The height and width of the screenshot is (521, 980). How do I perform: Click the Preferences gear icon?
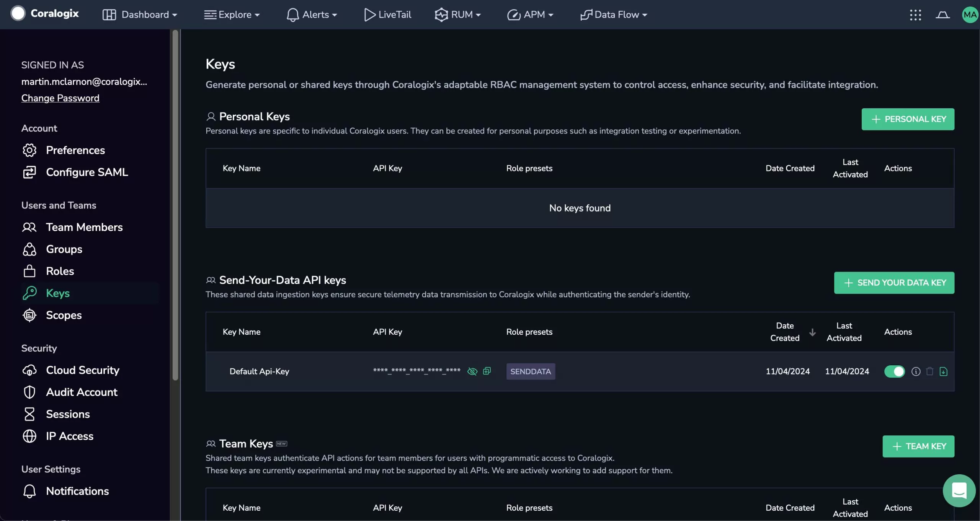coord(29,150)
